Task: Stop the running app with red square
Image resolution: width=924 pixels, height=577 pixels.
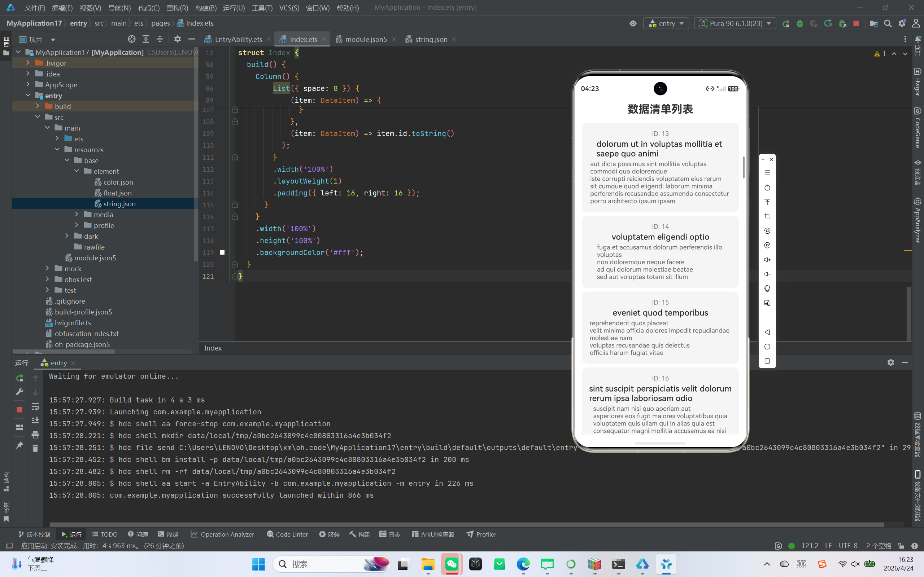Action: pos(856,24)
